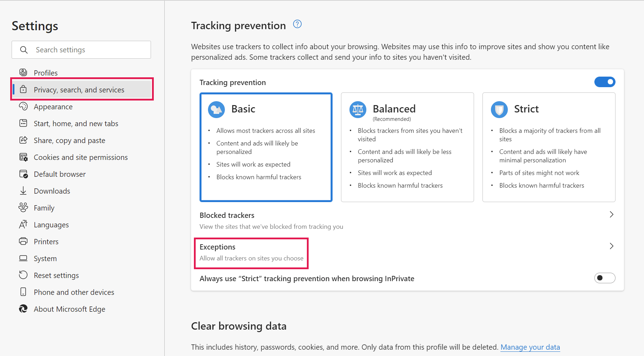
Task: Click the shield icon on the Strict card
Action: click(498, 109)
